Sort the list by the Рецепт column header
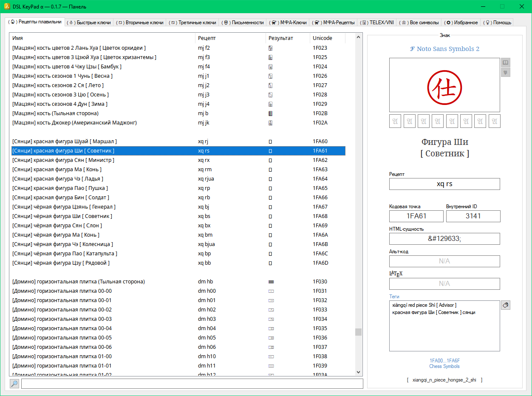The width and height of the screenshot is (532, 396). pyautogui.click(x=230, y=38)
